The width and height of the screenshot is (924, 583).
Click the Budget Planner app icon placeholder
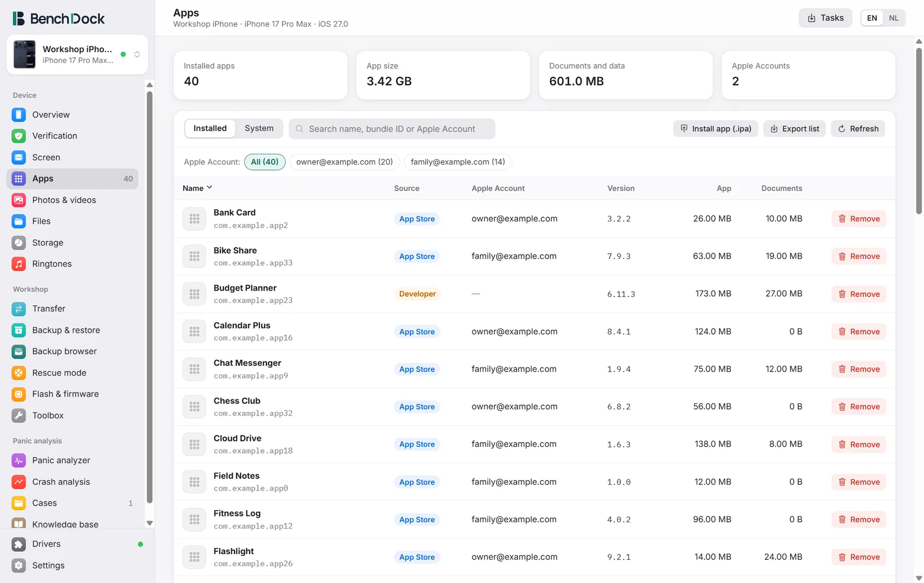click(x=194, y=294)
